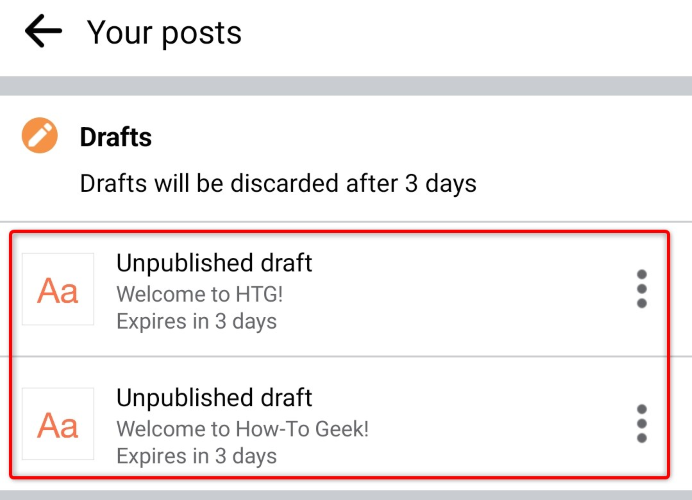The image size is (692, 500).
Task: Click Aa thumbnail of How-To Geek draft
Action: 58,424
